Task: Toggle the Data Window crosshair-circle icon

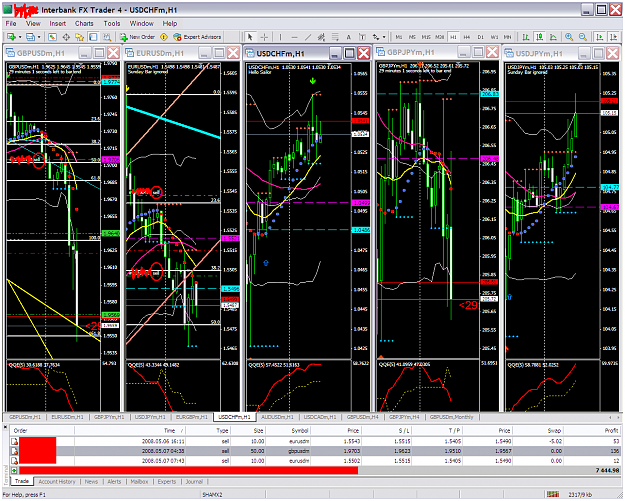Action: pyautogui.click(x=66, y=37)
